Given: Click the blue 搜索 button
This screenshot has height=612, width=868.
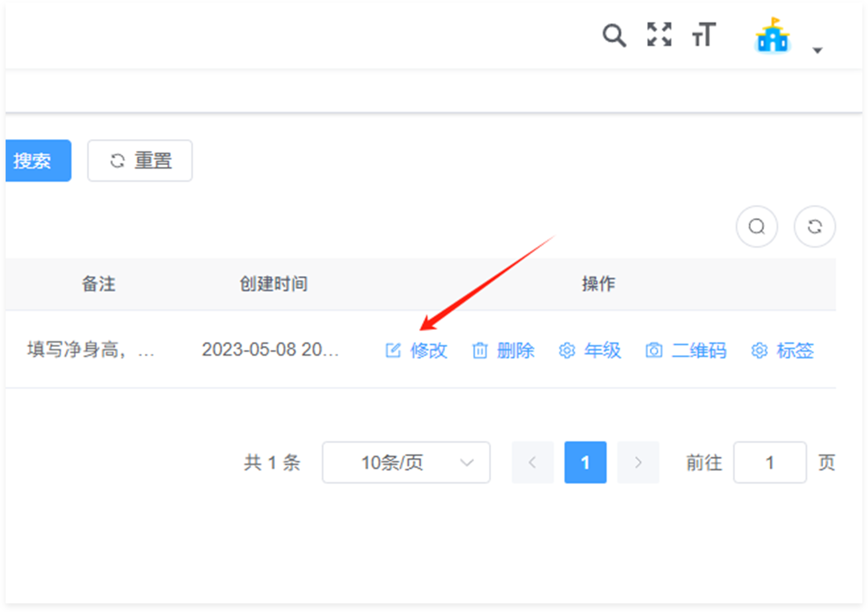Looking at the screenshot, I should coord(38,161).
